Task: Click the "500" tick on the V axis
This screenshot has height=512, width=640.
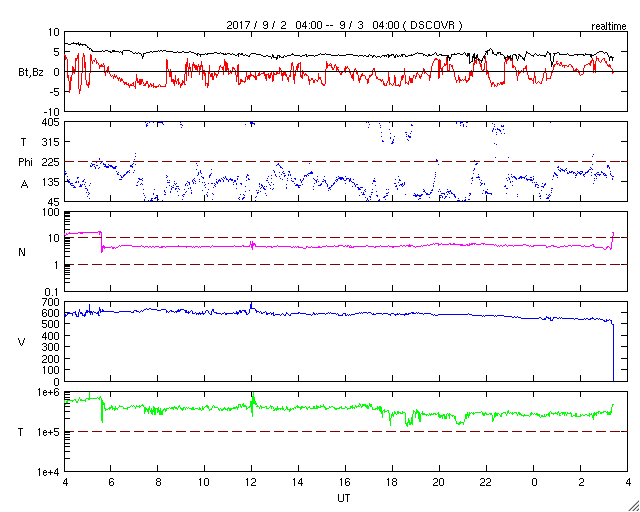Action: pyautogui.click(x=51, y=325)
